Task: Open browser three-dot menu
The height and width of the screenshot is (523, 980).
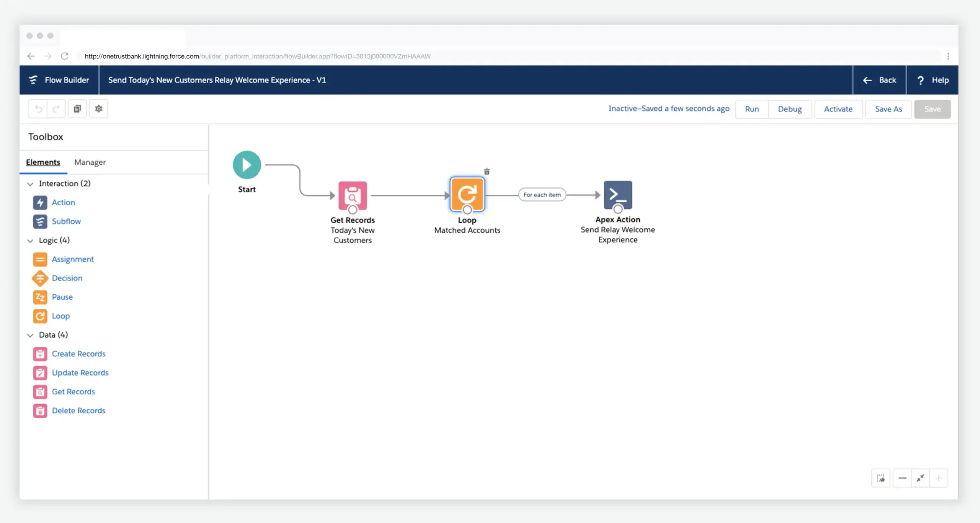Action: pos(948,56)
